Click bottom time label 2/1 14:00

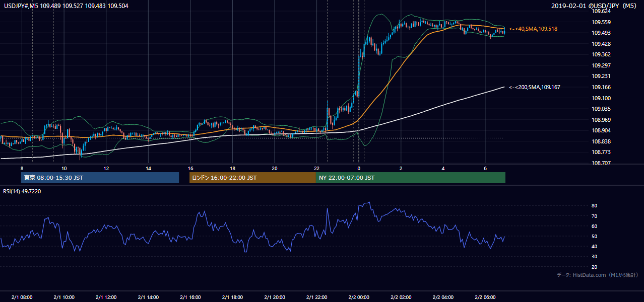tap(148, 297)
